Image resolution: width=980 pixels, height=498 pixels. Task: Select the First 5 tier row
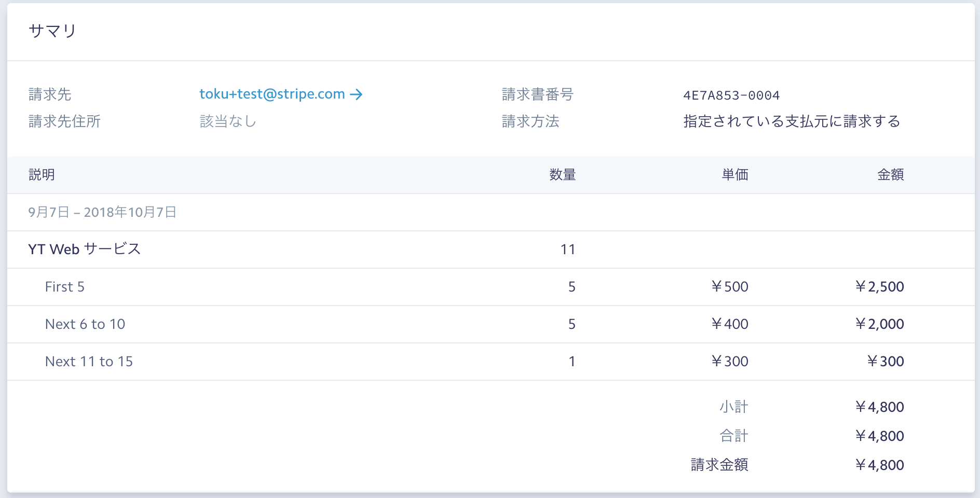click(x=64, y=286)
